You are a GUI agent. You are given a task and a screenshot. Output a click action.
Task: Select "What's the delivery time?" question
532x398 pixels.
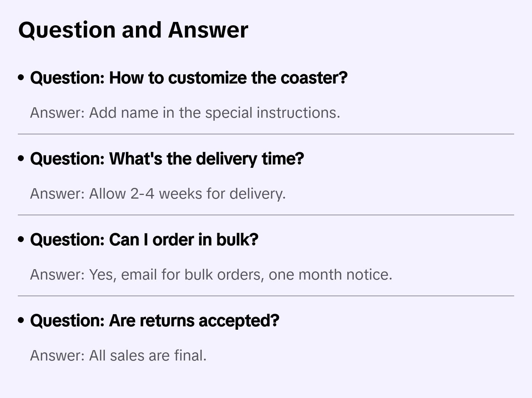pos(167,159)
